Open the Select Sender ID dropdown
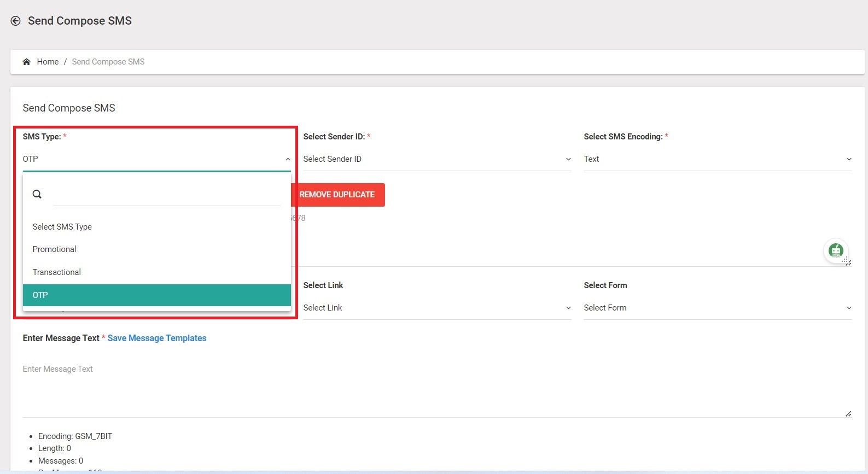The image size is (868, 474). click(x=436, y=159)
